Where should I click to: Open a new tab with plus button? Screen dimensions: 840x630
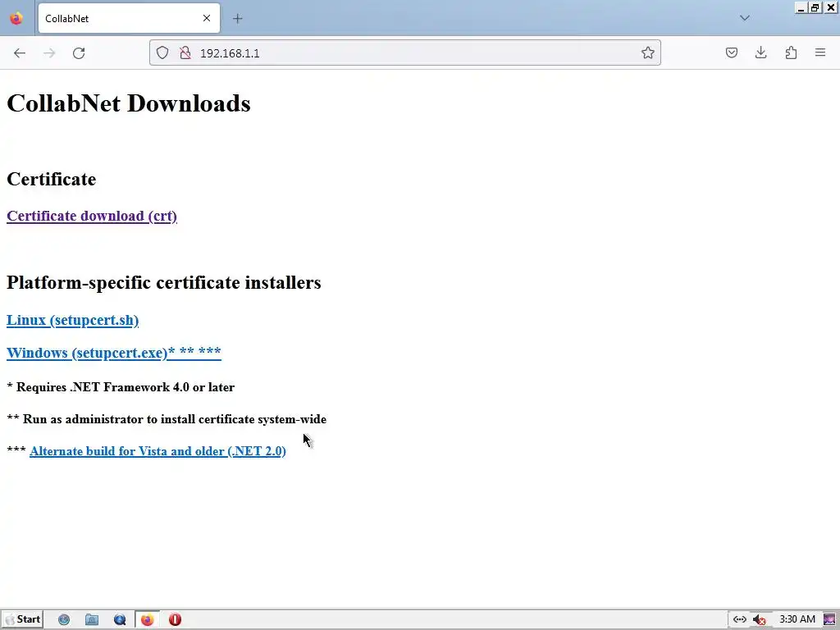(x=237, y=19)
